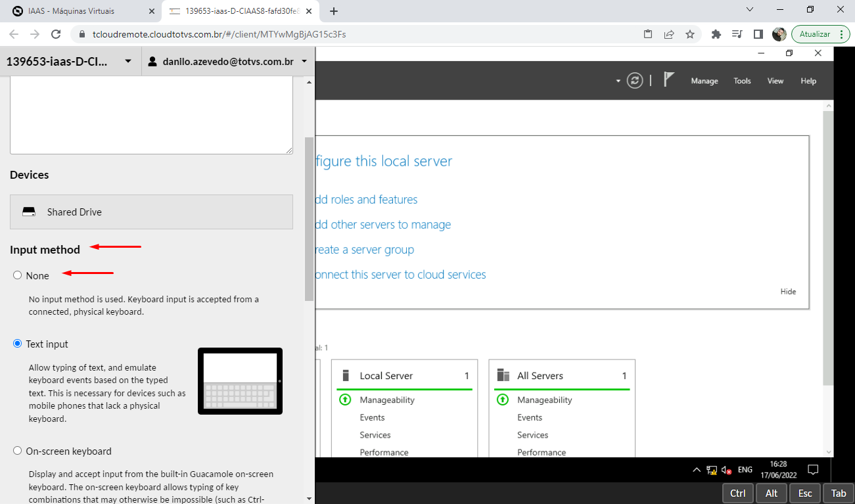The image size is (855, 504).
Task: Click the address bar URL
Action: (220, 34)
